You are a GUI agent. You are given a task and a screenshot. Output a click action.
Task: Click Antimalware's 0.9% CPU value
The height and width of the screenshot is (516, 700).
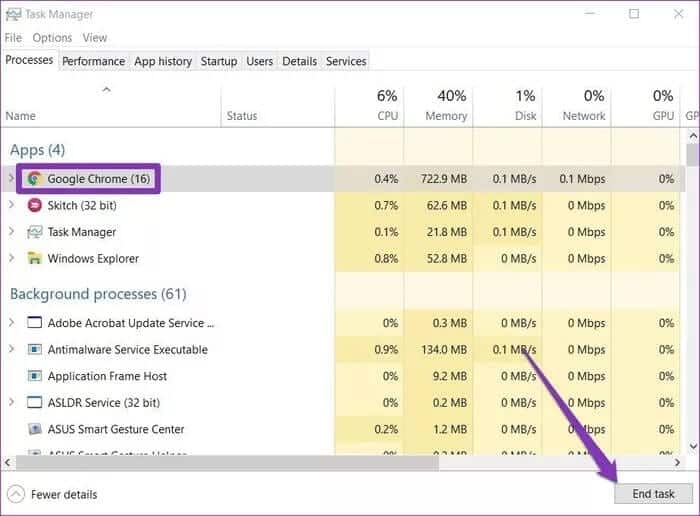[386, 349]
